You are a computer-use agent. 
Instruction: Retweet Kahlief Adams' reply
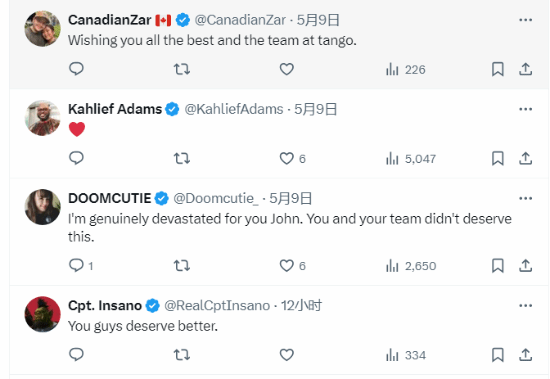(182, 159)
